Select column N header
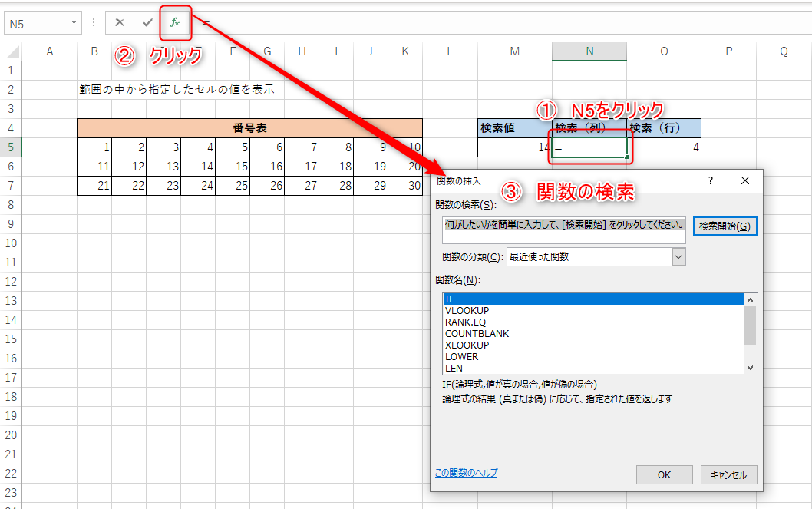This screenshot has width=812, height=509. (589, 51)
